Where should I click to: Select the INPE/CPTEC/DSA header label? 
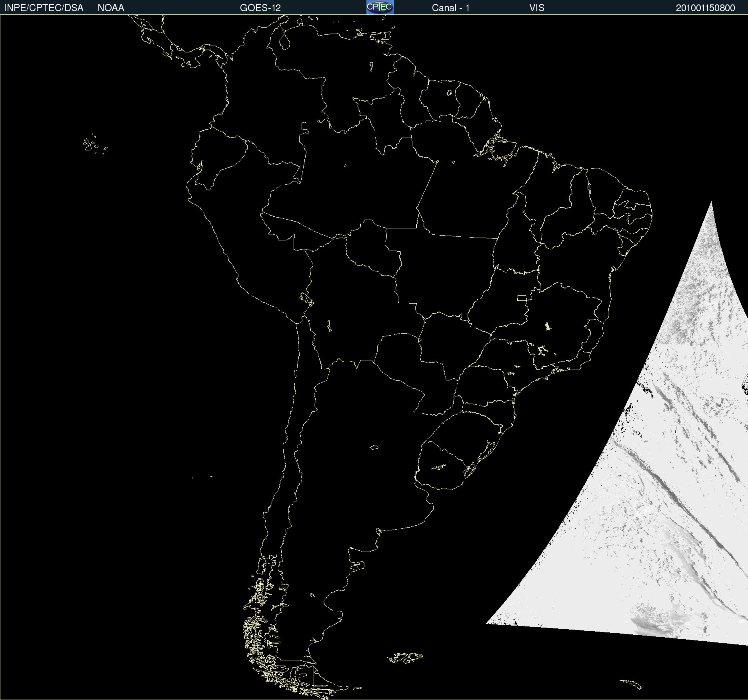tap(44, 8)
